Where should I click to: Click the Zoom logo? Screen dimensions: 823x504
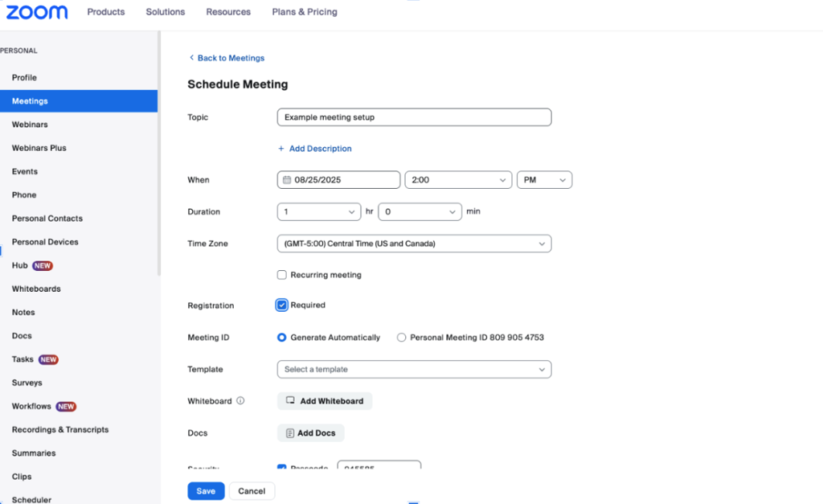(x=37, y=12)
